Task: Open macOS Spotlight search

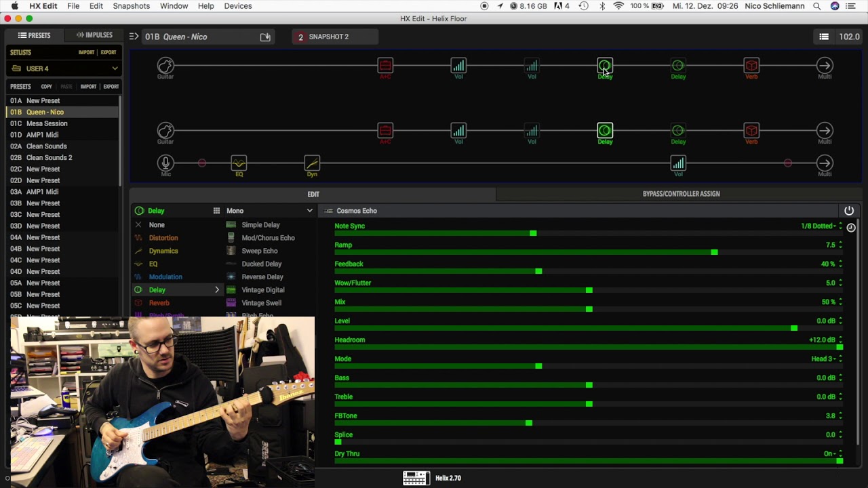Action: click(x=817, y=6)
